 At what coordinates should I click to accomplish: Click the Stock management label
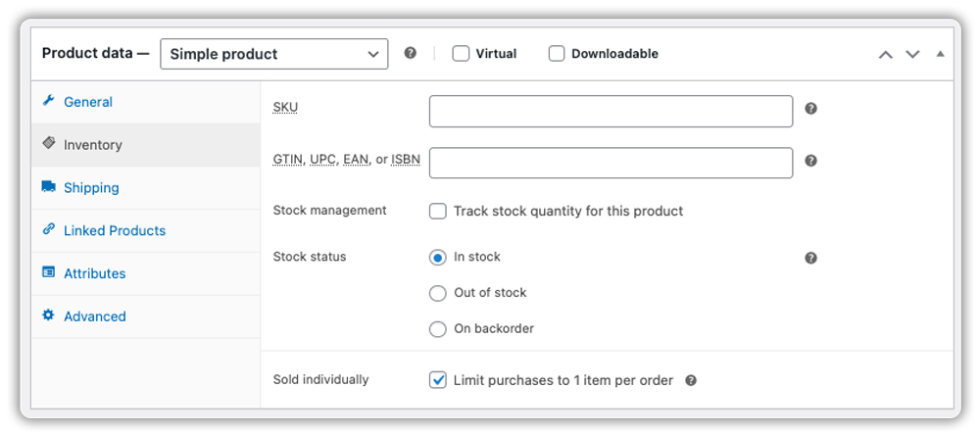(330, 211)
